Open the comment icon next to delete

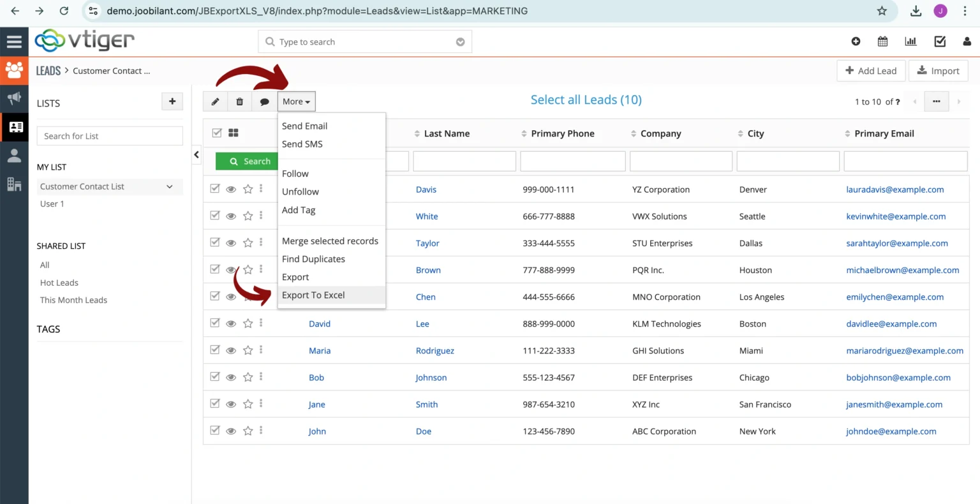click(x=264, y=101)
